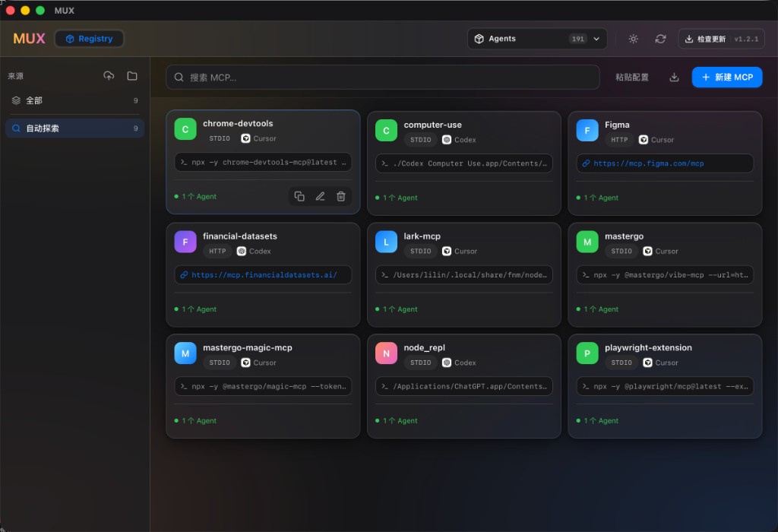This screenshot has width=778, height=532.
Task: Click the refresh arrows icon
Action: pyautogui.click(x=660, y=39)
